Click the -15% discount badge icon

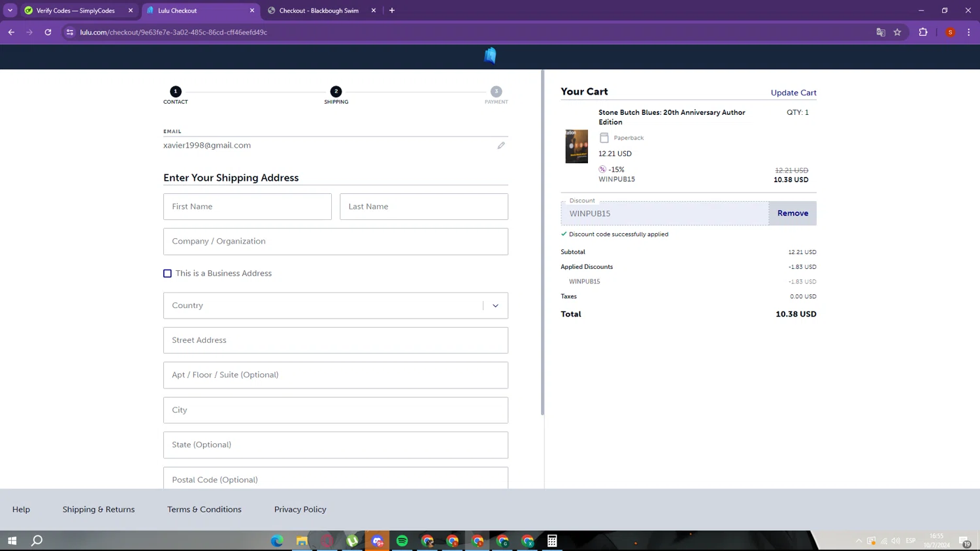(602, 169)
